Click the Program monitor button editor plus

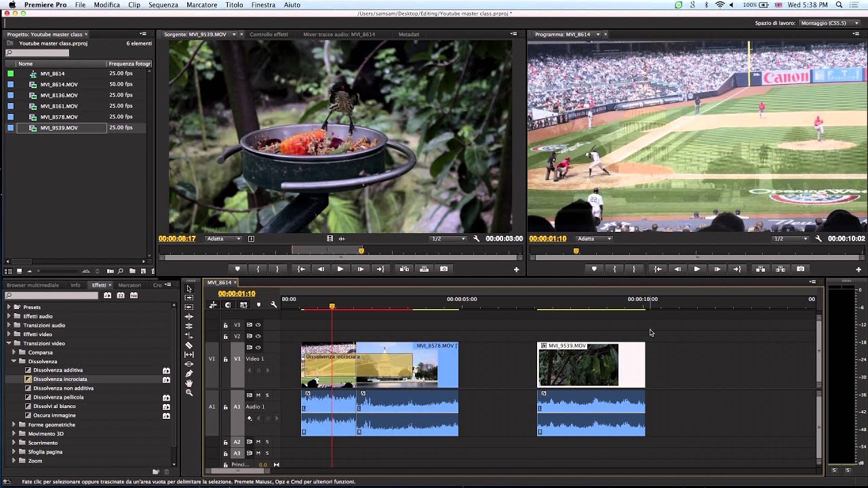click(x=859, y=270)
